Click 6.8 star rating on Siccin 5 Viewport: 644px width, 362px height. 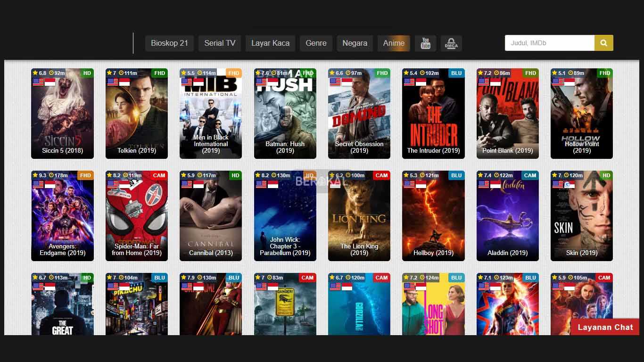[40, 73]
